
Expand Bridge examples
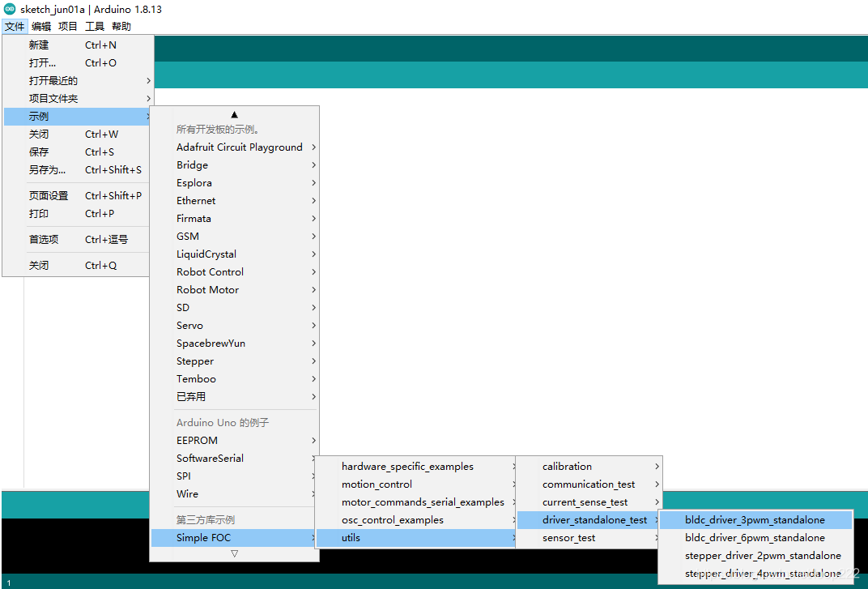[x=234, y=164]
